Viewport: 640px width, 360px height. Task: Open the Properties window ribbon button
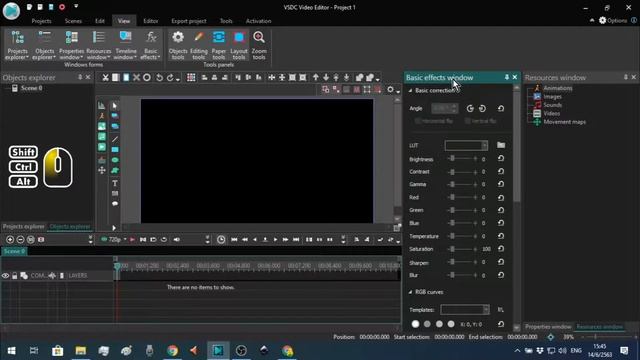(x=71, y=45)
